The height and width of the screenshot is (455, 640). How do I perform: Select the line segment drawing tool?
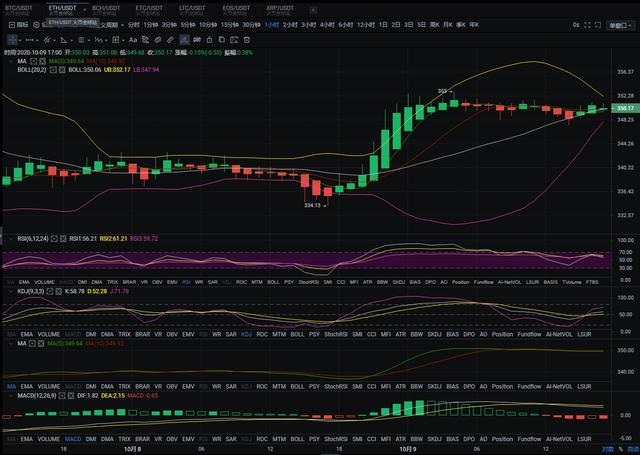click(x=29, y=40)
